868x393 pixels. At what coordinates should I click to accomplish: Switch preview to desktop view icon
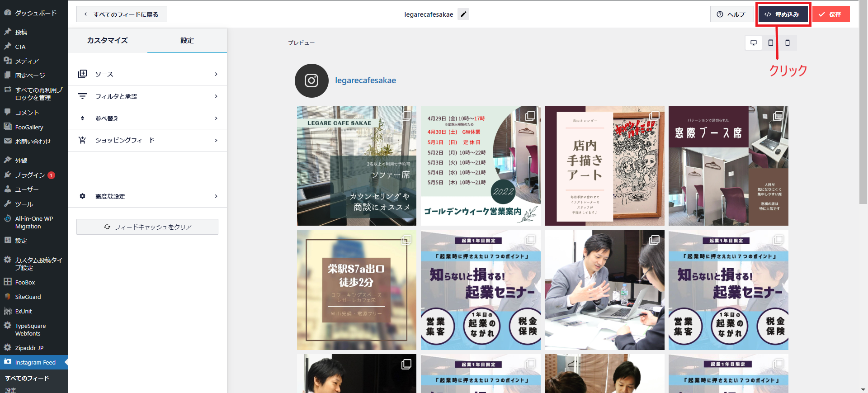(754, 43)
